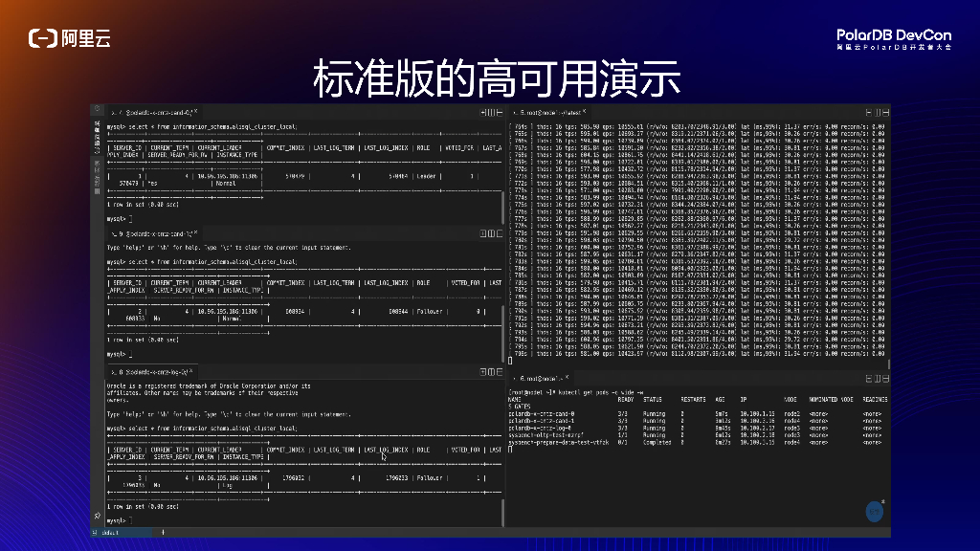Click side-by-side split icon in log-0 pane

491,372
